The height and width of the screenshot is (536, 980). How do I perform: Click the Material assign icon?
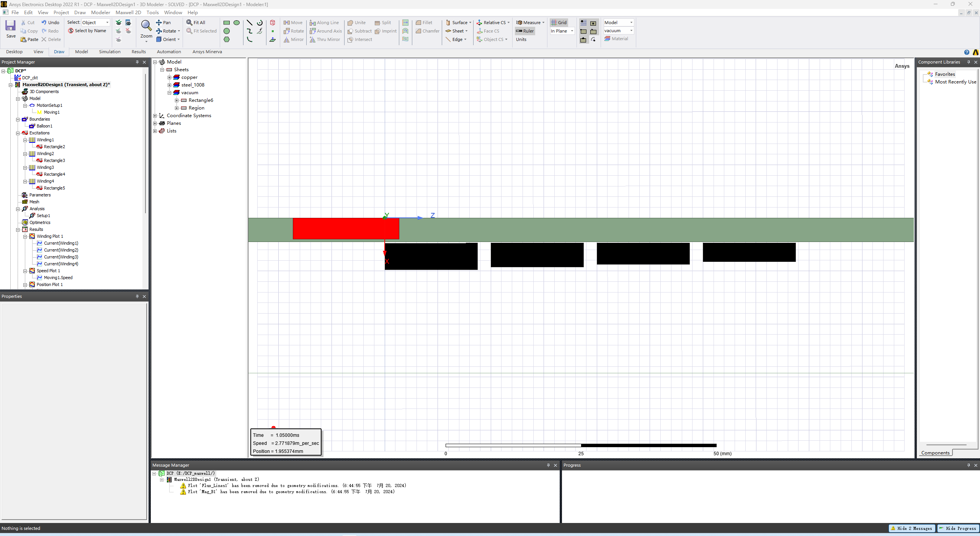click(616, 39)
